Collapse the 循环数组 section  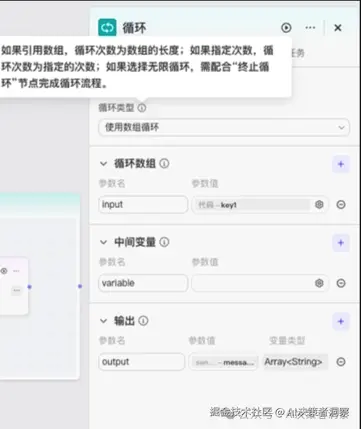104,164
